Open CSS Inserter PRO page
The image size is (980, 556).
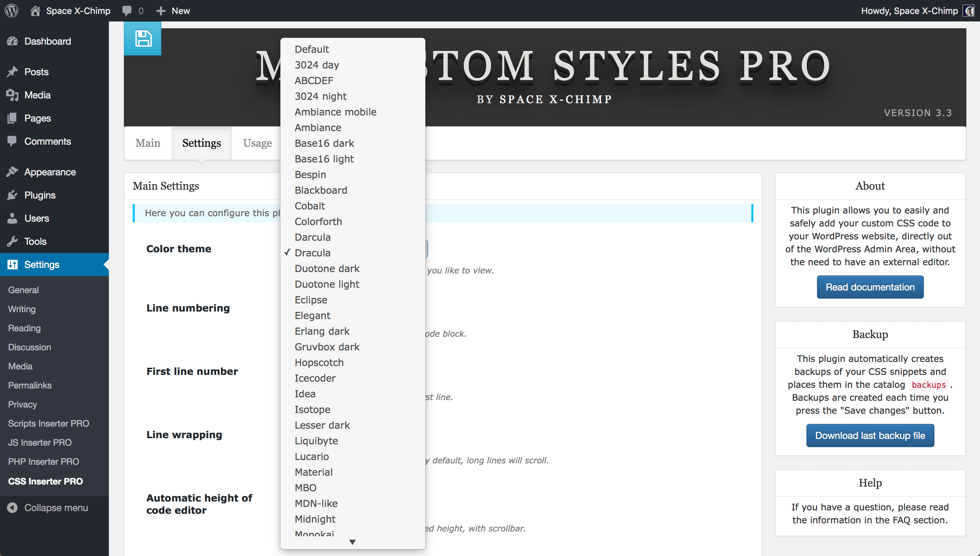(45, 481)
